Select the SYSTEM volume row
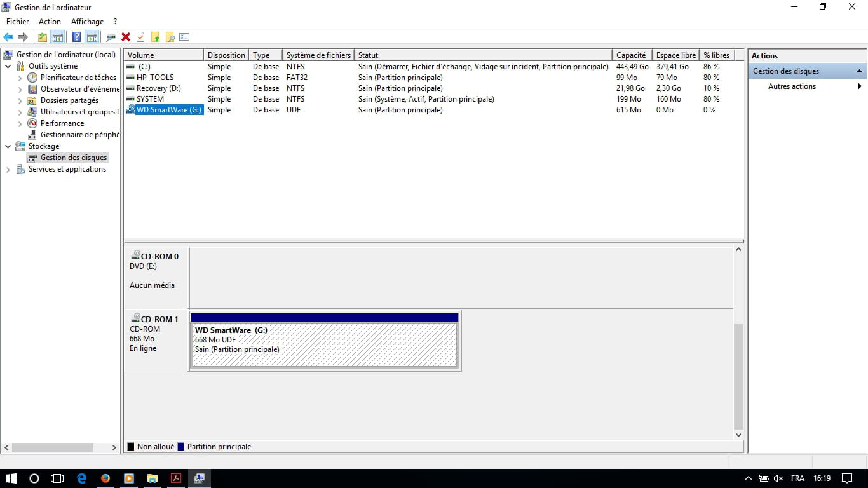Screen dimensions: 868x488 point(433,99)
